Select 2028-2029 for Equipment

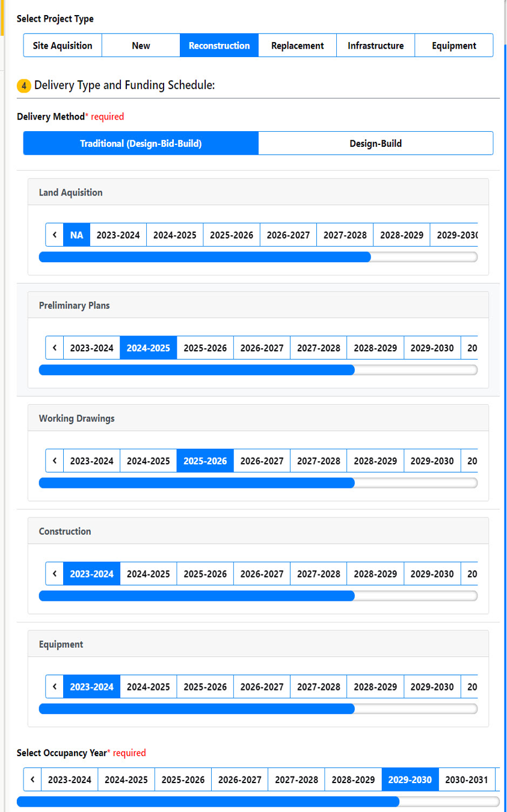(375, 687)
